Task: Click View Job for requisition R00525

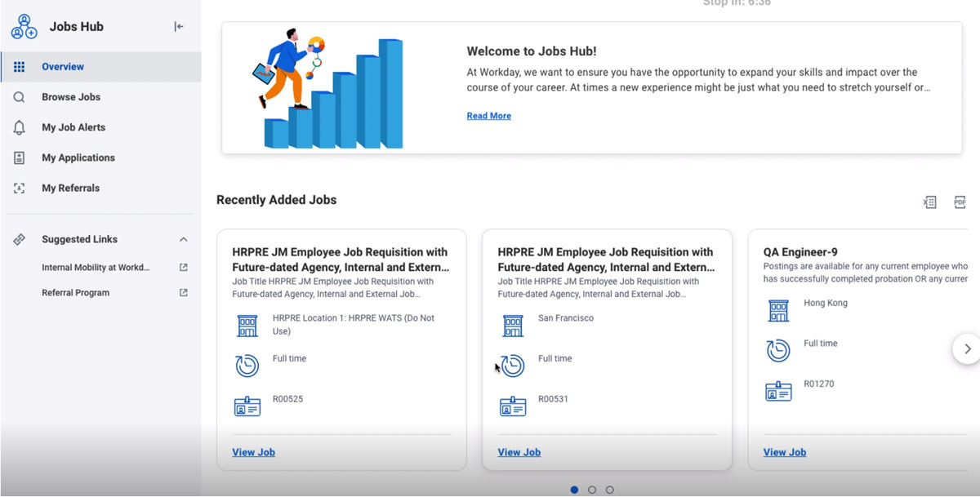Action: coord(253,452)
